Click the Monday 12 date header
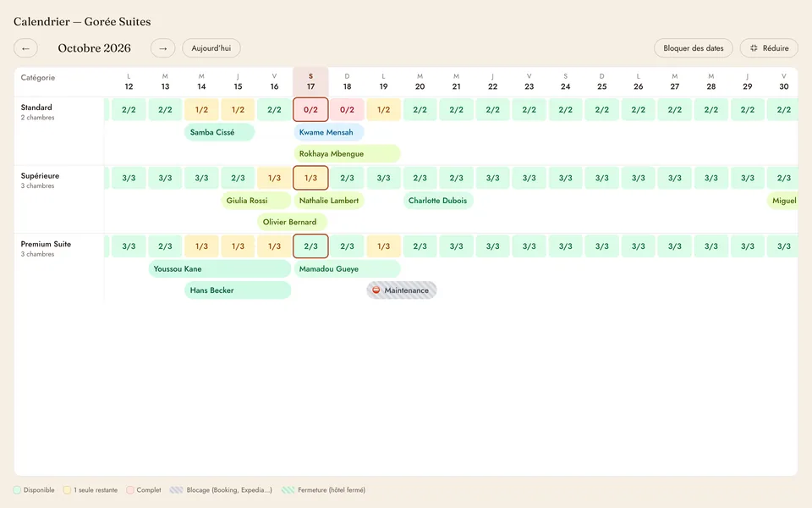This screenshot has width=812, height=508. click(129, 82)
